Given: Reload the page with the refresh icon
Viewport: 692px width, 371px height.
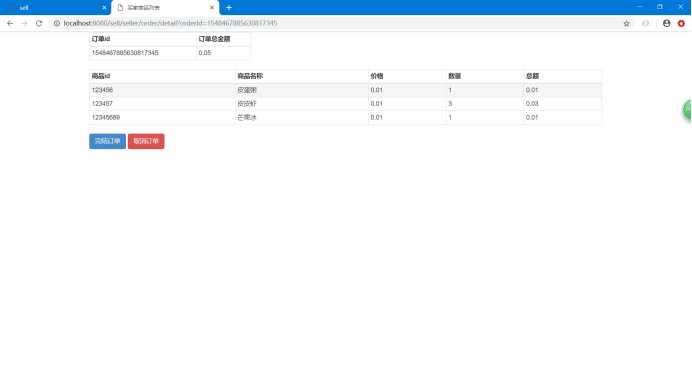Looking at the screenshot, I should point(39,23).
